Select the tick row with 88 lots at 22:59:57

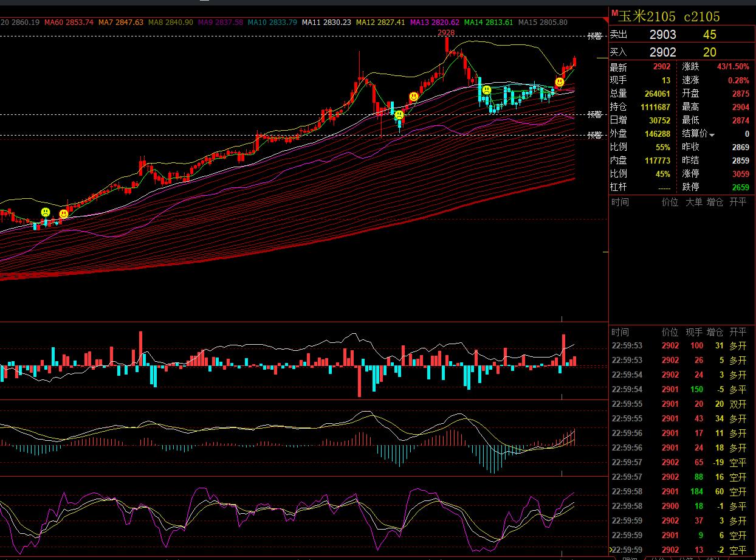pyautogui.click(x=682, y=477)
